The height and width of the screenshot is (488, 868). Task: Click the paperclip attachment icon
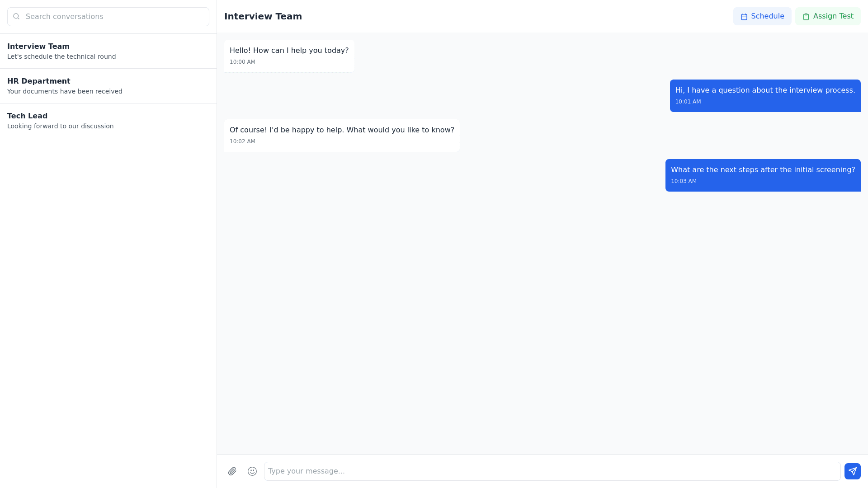[232, 471]
